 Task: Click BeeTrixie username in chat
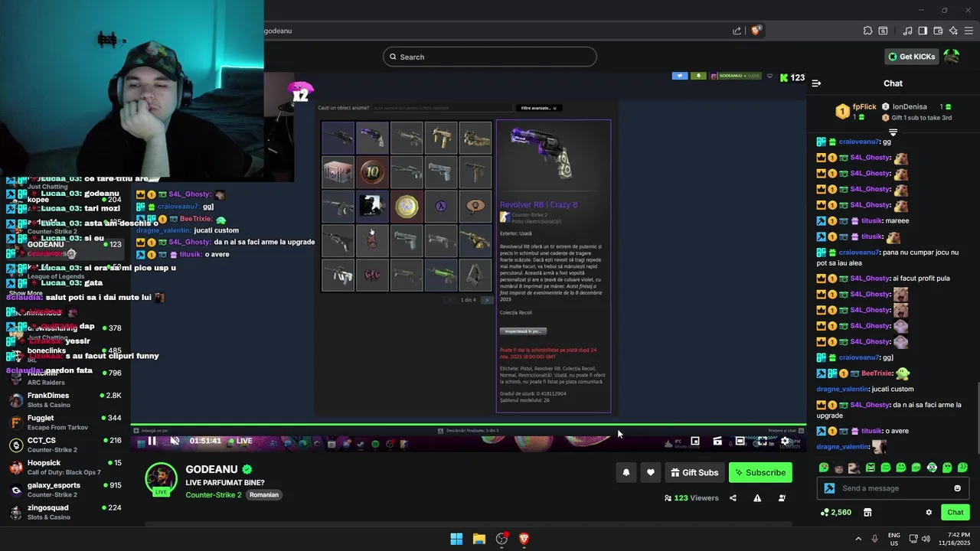[x=877, y=373]
